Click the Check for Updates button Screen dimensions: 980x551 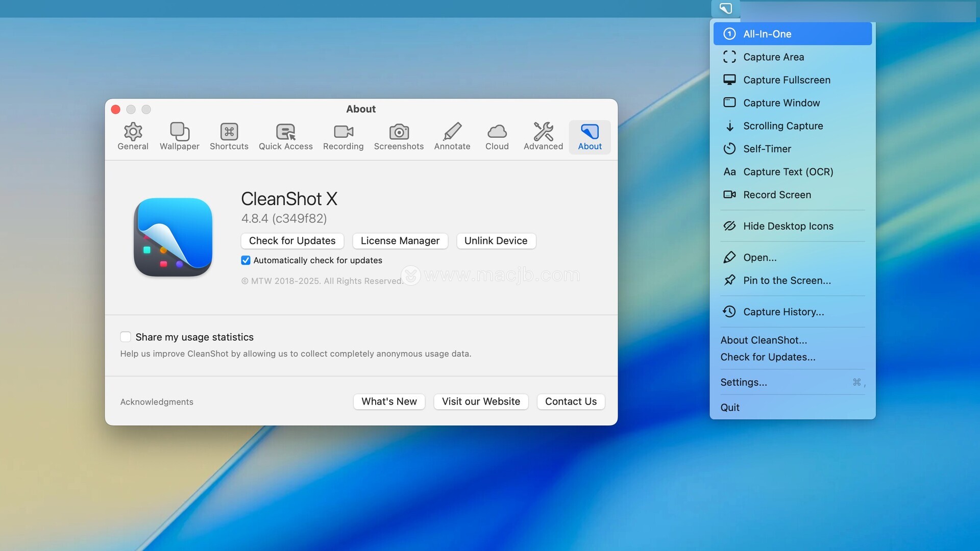pos(292,241)
